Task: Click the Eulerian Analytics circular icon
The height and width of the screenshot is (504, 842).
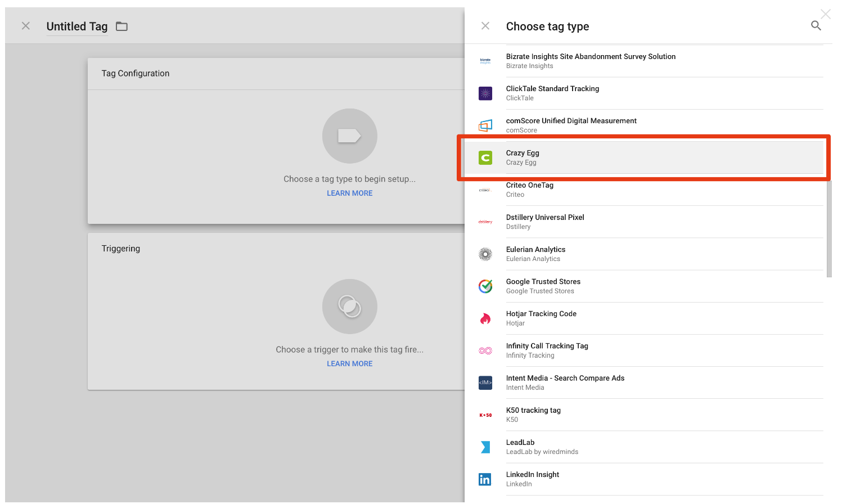Action: 485,254
